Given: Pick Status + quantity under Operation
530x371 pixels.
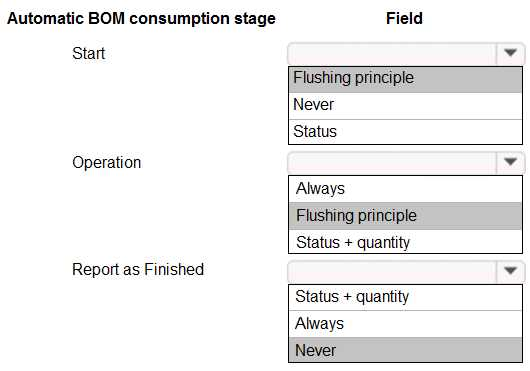Looking at the screenshot, I should tap(405, 242).
